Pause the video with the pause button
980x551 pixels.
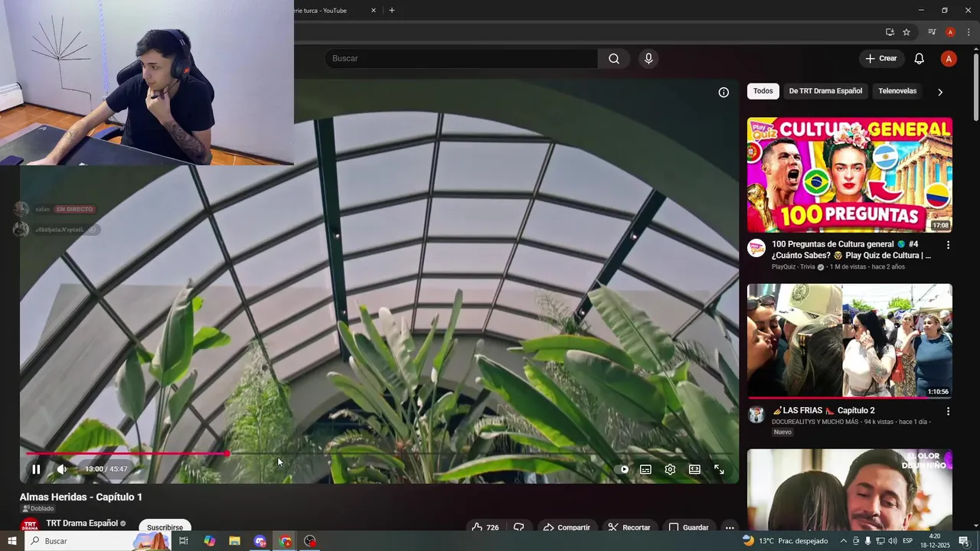(x=36, y=469)
